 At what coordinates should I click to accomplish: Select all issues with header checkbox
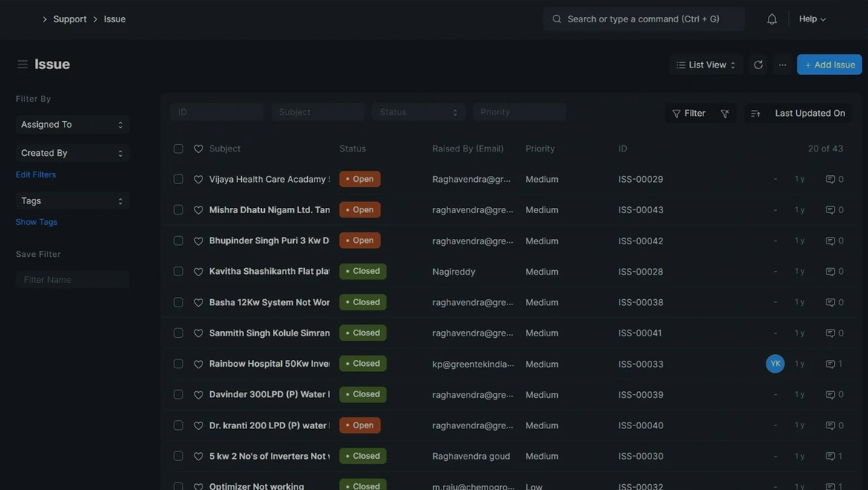(178, 148)
